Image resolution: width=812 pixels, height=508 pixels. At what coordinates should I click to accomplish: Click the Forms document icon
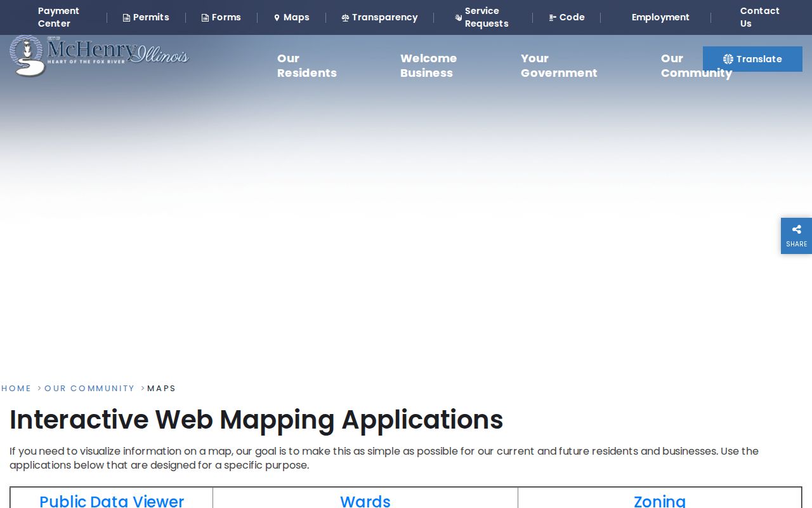pyautogui.click(x=205, y=18)
